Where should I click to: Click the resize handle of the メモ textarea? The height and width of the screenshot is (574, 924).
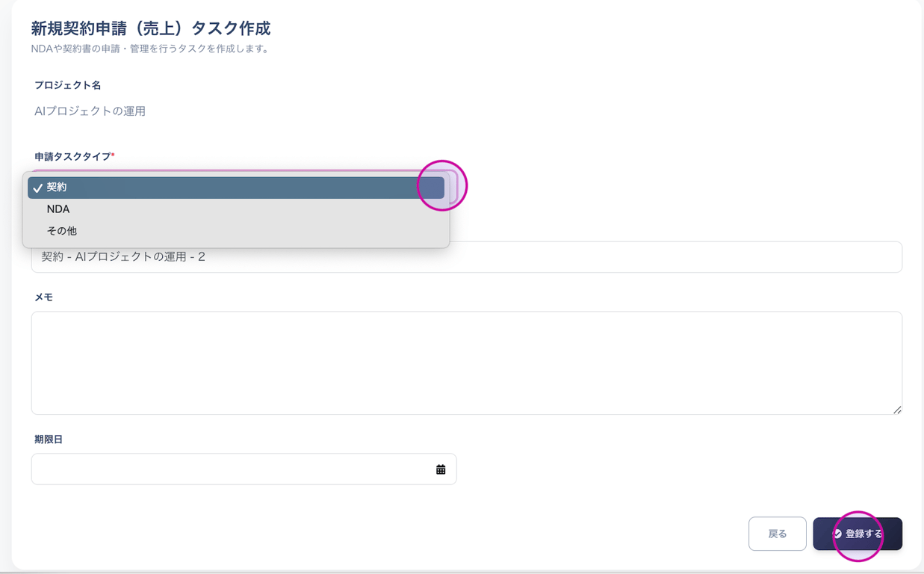(896, 409)
